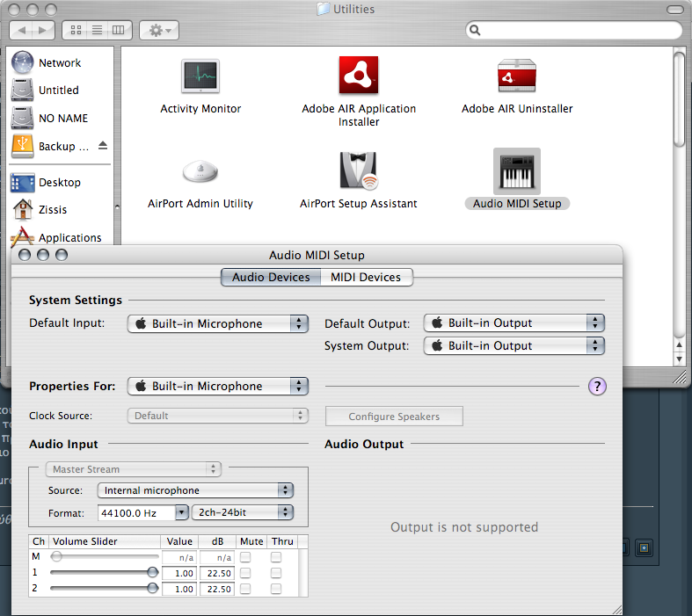Screen dimensions: 692x616
Task: Switch to MIDI Devices tab
Action: (x=366, y=277)
